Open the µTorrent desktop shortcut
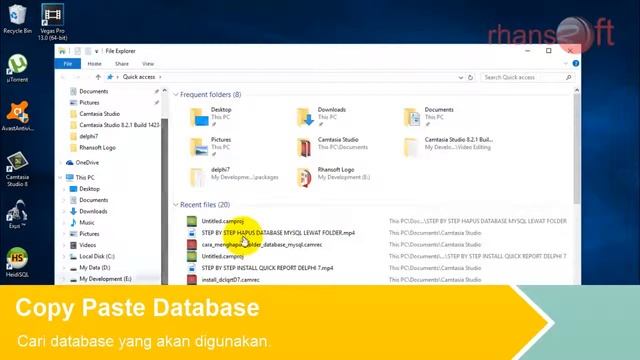The width and height of the screenshot is (640, 360). pyautogui.click(x=17, y=68)
